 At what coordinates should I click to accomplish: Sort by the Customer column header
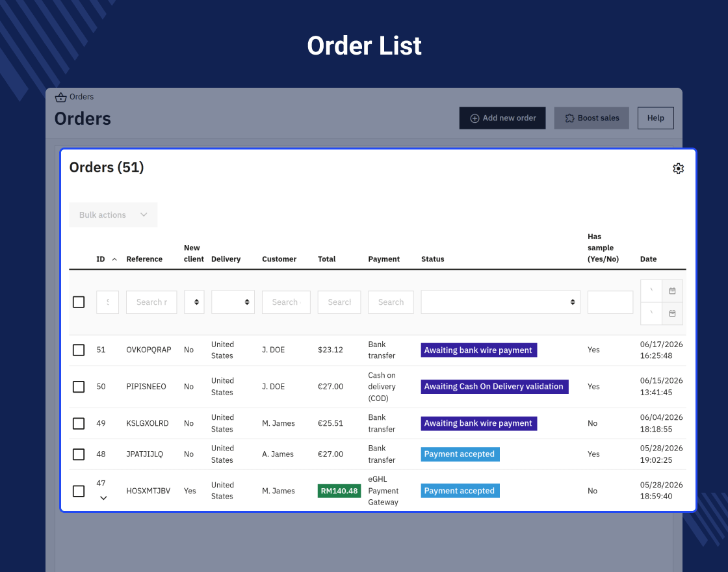(x=279, y=259)
